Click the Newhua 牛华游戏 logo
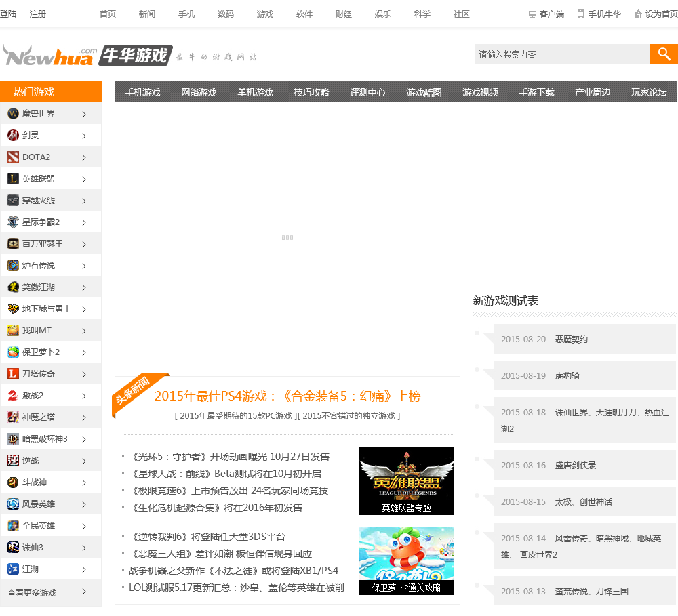The image size is (678, 616). tap(87, 56)
